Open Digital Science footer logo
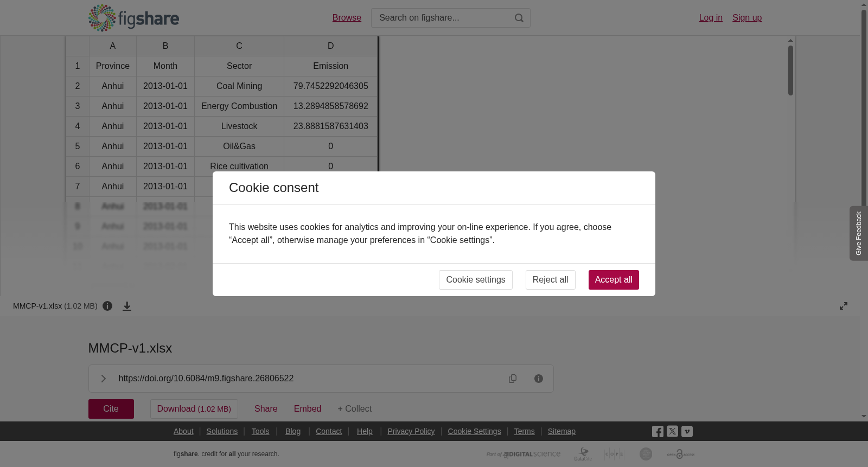This screenshot has height=467, width=868. pos(524,454)
